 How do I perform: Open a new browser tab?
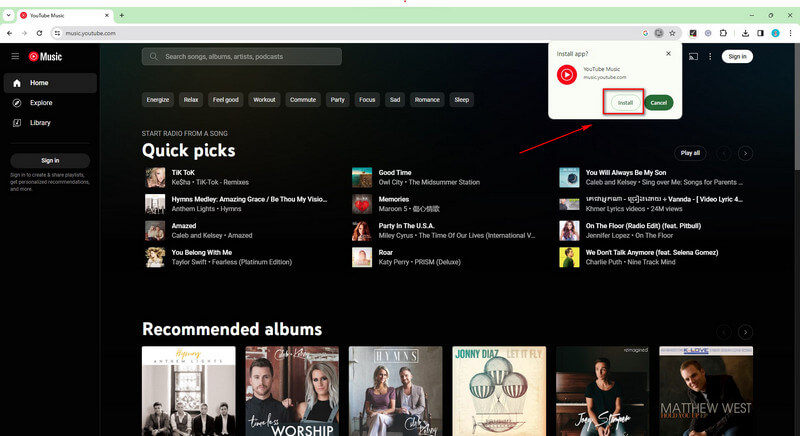point(121,15)
